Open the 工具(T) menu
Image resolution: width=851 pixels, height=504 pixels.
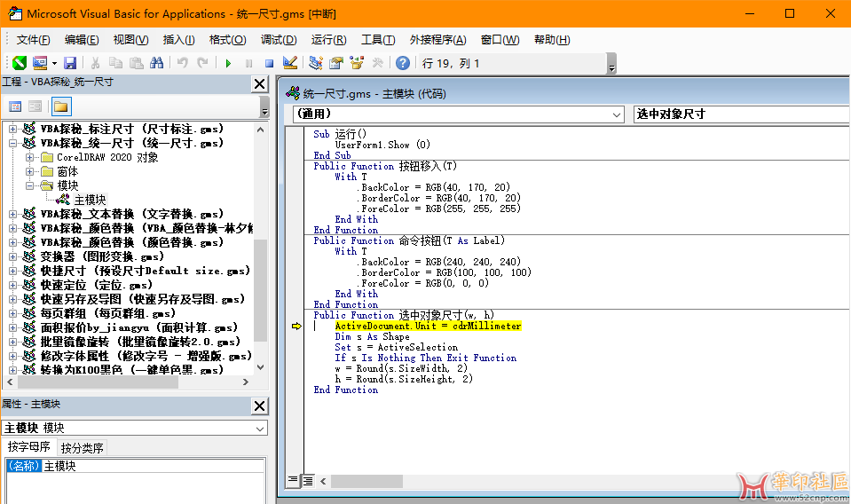(378, 40)
